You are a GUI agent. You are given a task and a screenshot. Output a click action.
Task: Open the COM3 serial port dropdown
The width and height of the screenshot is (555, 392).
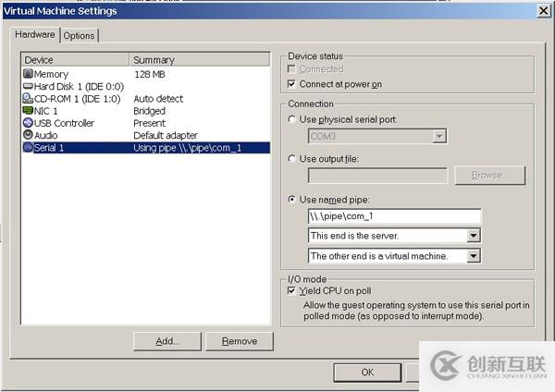[440, 137]
